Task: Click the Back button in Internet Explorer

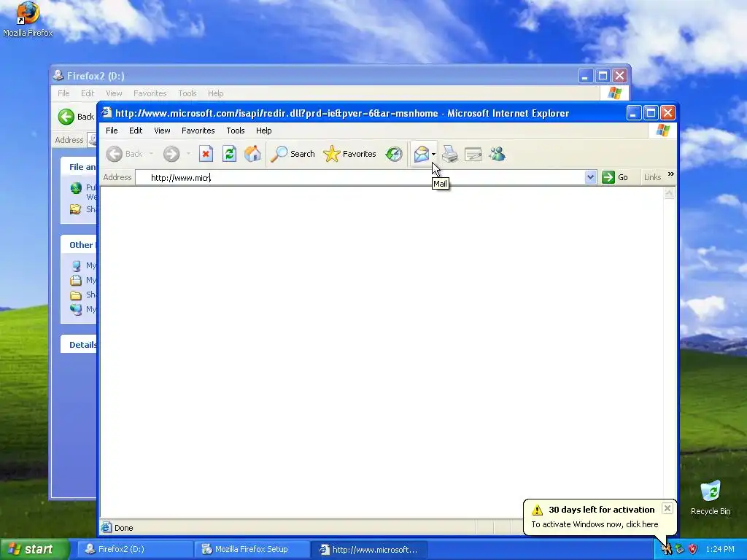Action: point(124,154)
